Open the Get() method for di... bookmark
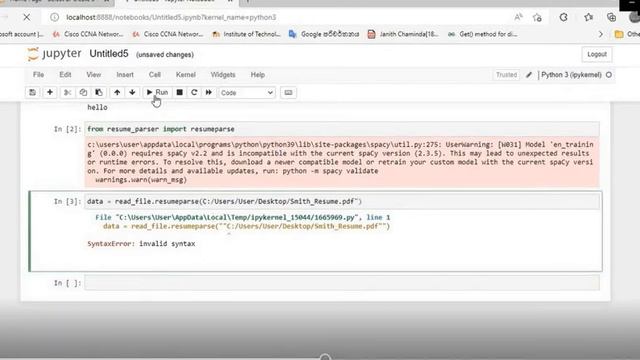The image size is (640, 360). click(x=482, y=34)
